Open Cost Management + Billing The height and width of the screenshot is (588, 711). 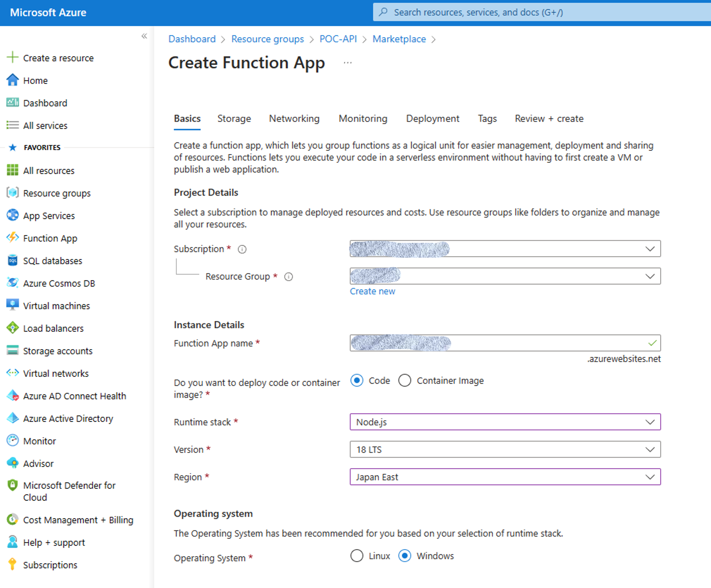78,520
